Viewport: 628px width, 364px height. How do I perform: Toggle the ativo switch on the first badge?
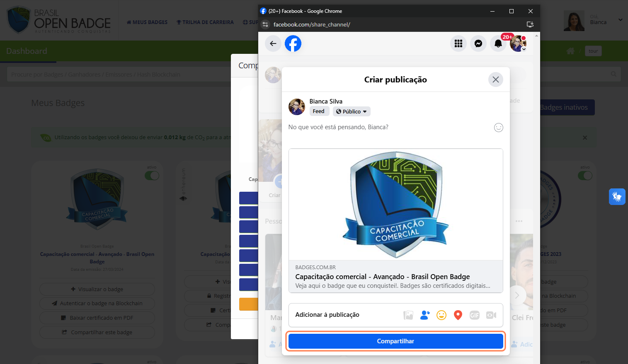(x=152, y=176)
